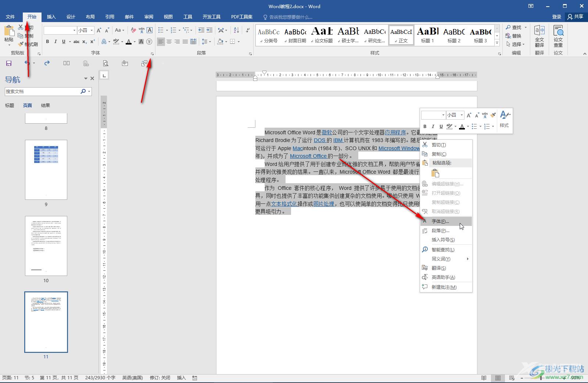Save the document from the quick toolbar
This screenshot has width=588, height=383.
click(x=9, y=63)
